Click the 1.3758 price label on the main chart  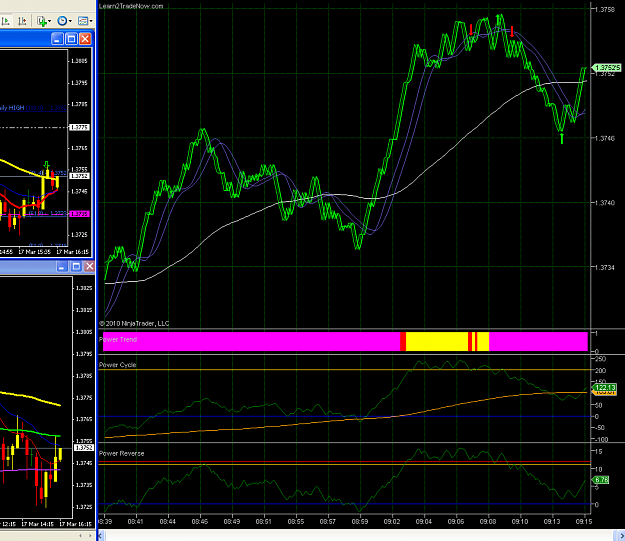(605, 10)
